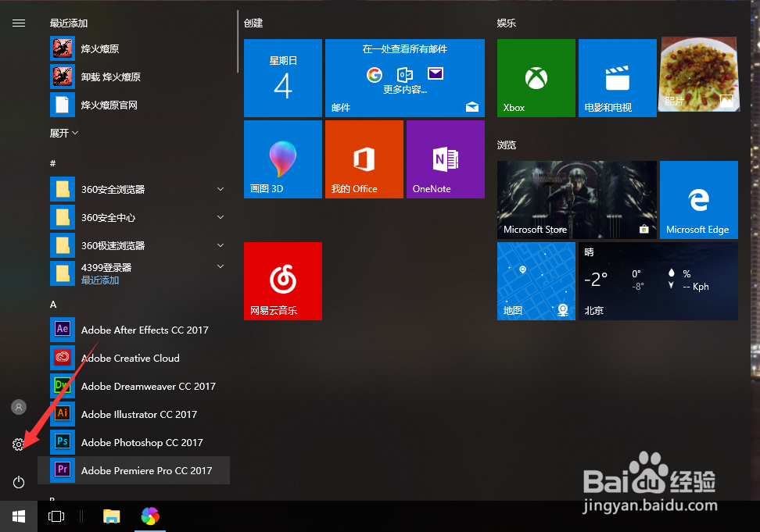760x532 pixels.
Task: Expand the hamburger menu at top left
Action: point(19,23)
